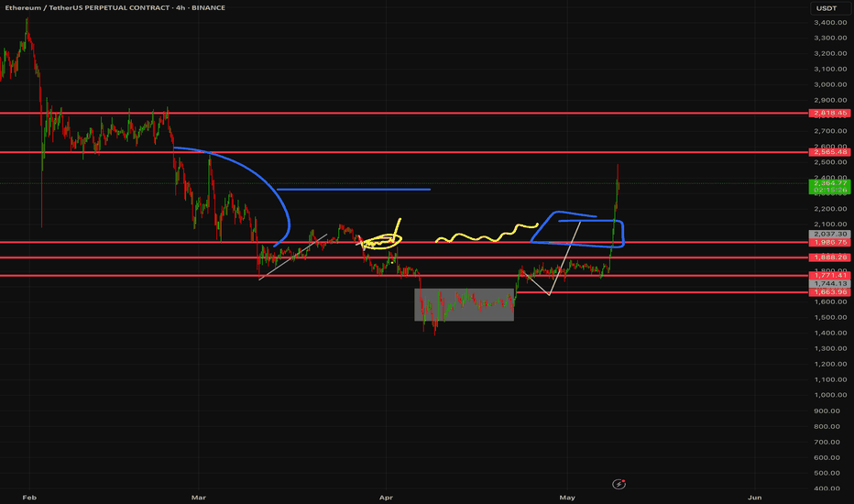Click the 1,400.00 price scale value
854x504 pixels.
pos(830,333)
